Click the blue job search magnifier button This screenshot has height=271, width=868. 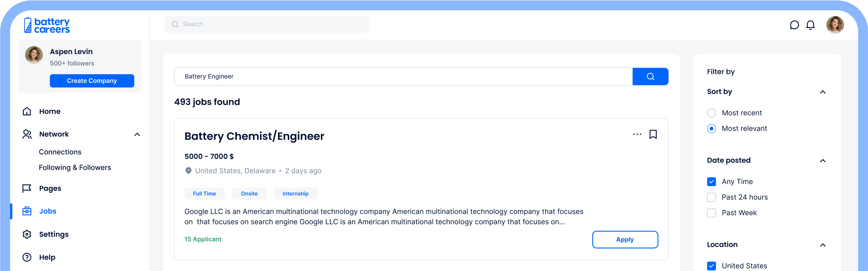click(650, 76)
